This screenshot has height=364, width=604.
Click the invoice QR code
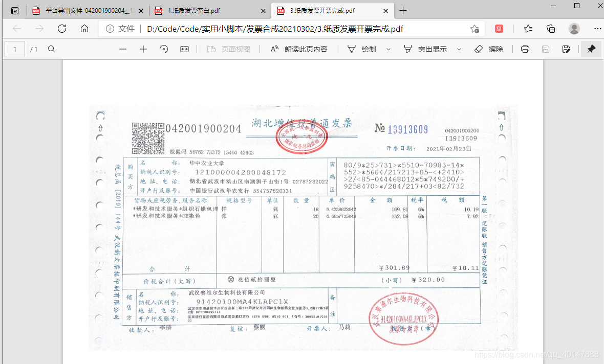(x=148, y=138)
